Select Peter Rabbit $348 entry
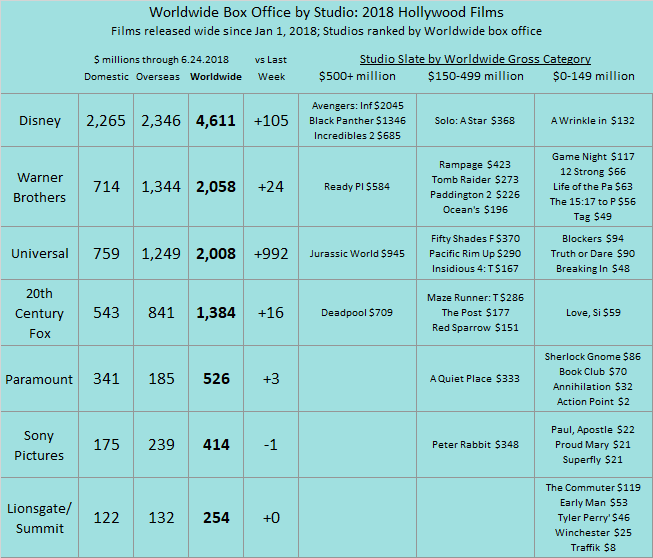Viewport: 653px width, 558px height. (475, 444)
